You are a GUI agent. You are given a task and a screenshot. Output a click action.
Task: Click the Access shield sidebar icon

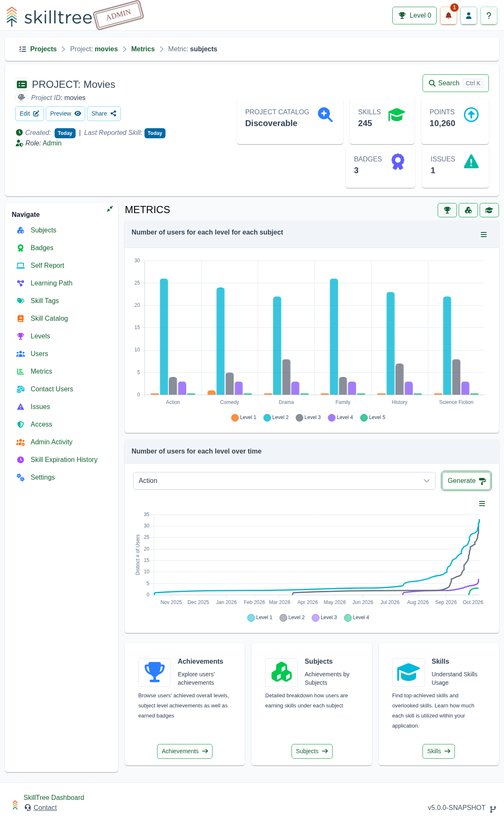tap(21, 425)
